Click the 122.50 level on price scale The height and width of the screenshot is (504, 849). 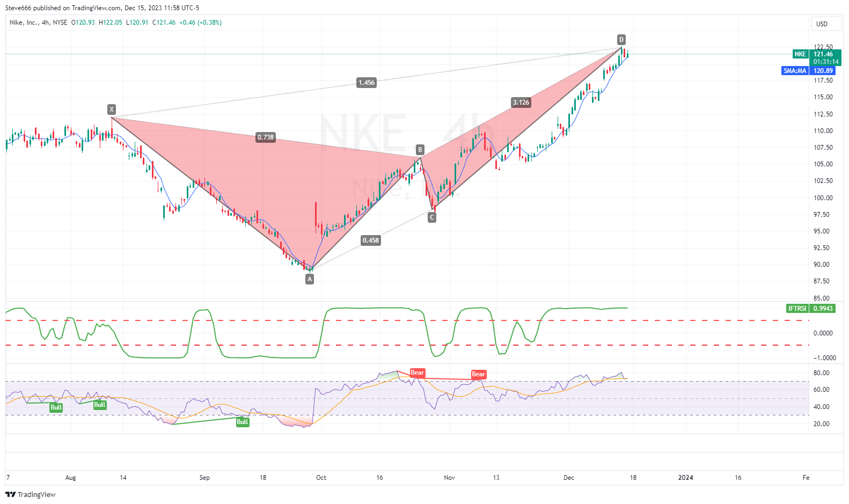[x=823, y=47]
